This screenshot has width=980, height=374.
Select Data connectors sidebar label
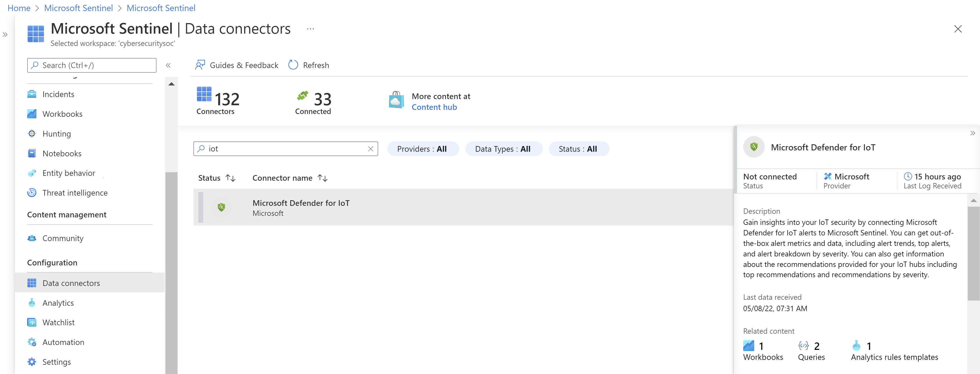(x=71, y=283)
